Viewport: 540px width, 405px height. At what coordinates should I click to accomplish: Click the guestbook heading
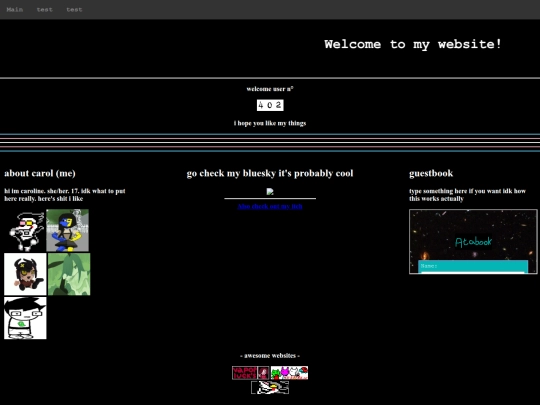(x=431, y=173)
